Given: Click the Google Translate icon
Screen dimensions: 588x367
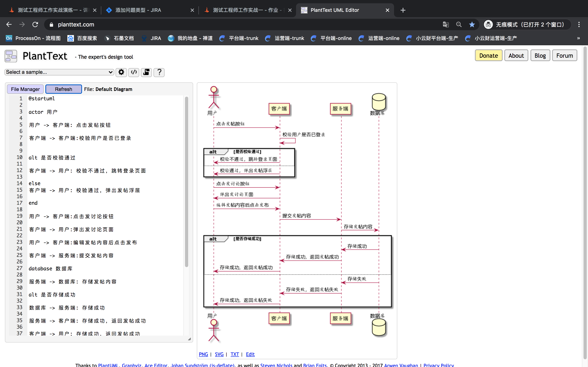Looking at the screenshot, I should tap(446, 24).
